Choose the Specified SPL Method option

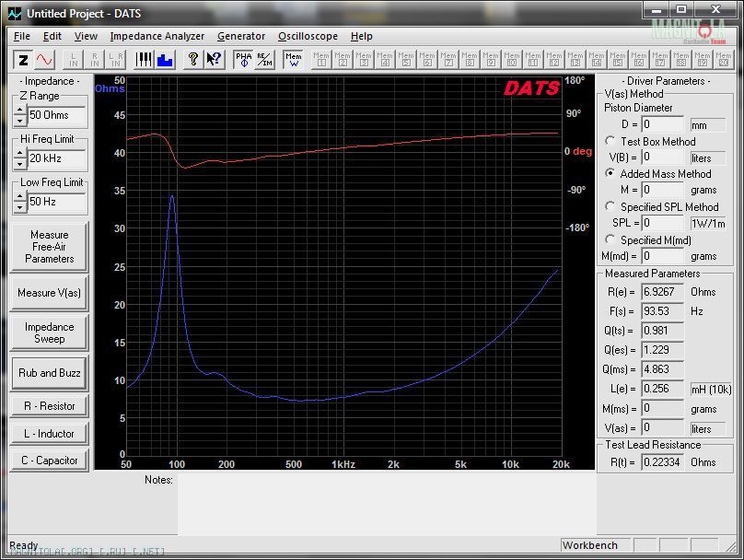click(610, 206)
